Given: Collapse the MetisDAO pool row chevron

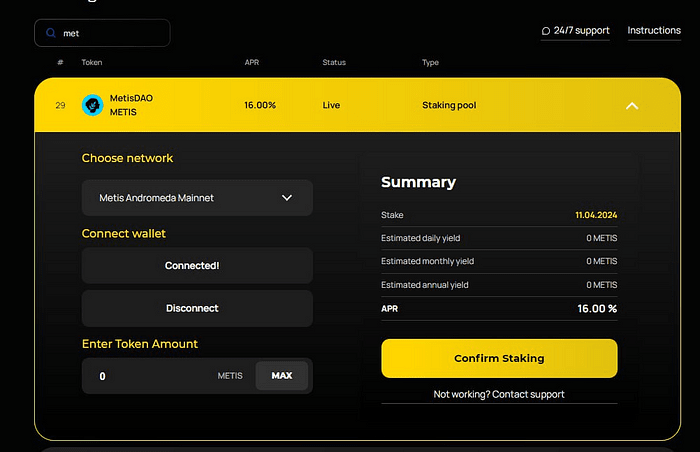Looking at the screenshot, I should [x=632, y=106].
